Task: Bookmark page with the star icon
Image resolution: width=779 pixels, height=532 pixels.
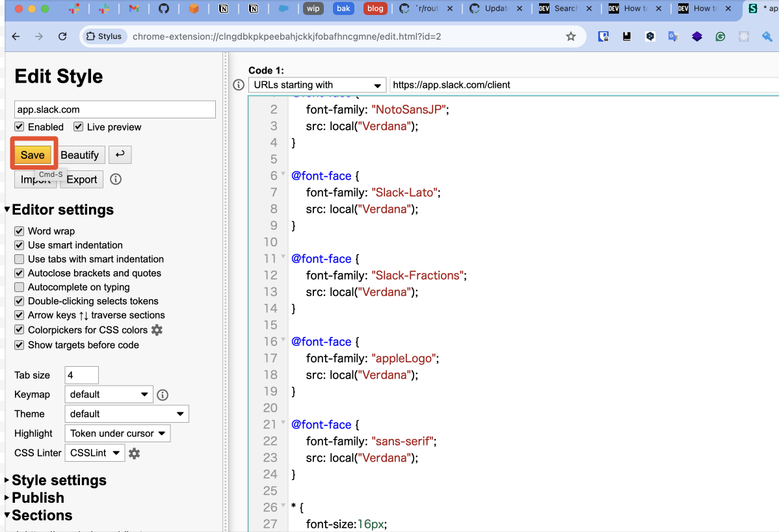Action: (x=571, y=36)
